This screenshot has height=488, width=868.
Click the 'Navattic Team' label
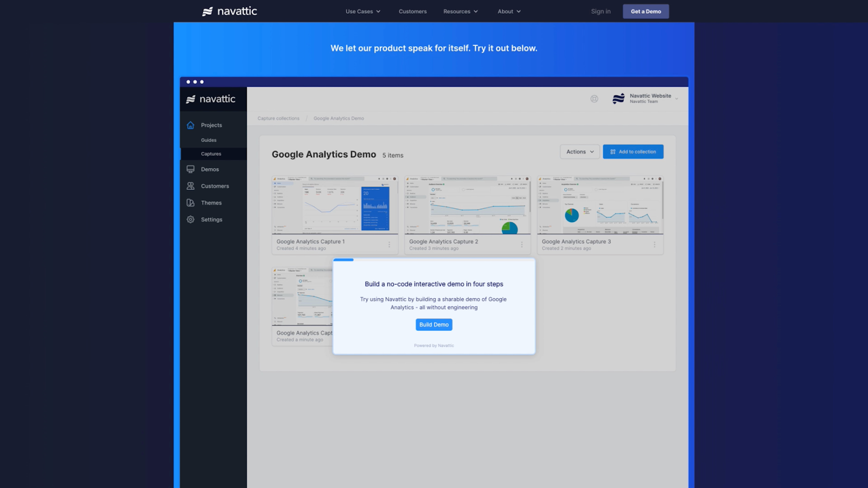coord(643,102)
